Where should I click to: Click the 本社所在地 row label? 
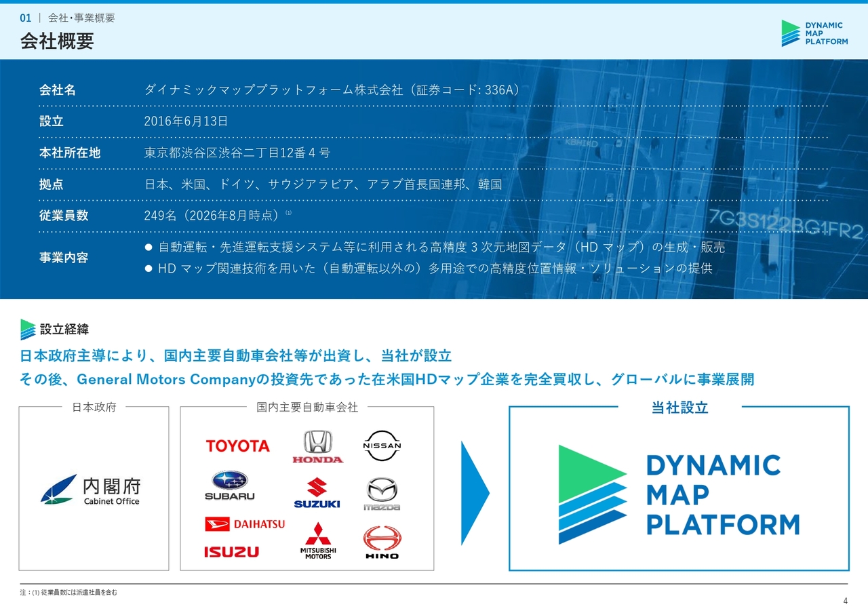tap(70, 153)
